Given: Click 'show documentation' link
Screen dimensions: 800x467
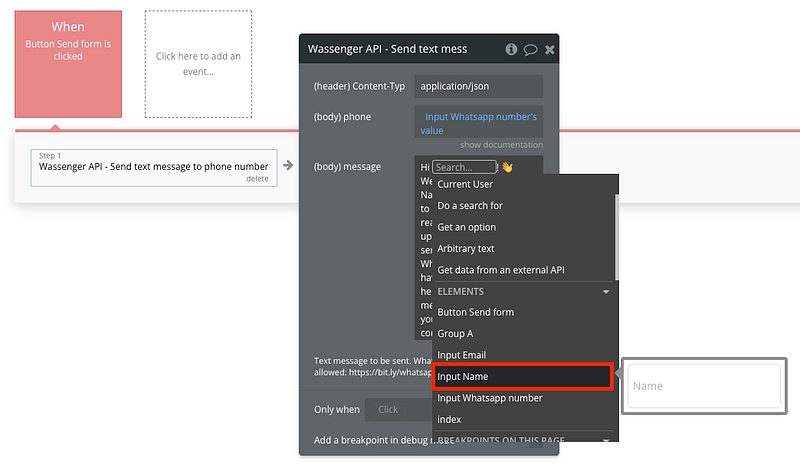Looking at the screenshot, I should point(501,145).
